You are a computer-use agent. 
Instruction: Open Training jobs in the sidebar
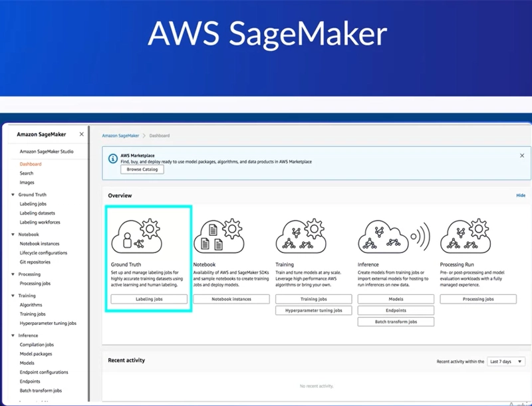click(33, 314)
